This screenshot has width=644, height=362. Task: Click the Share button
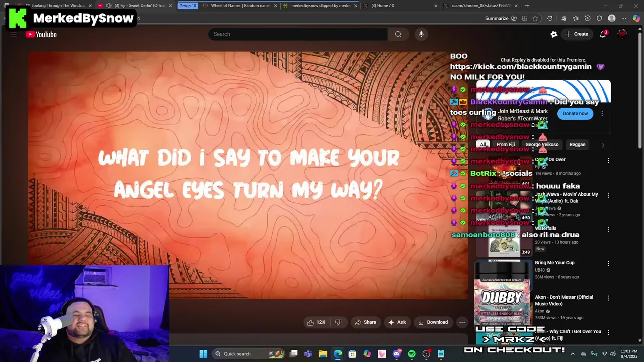(x=365, y=322)
